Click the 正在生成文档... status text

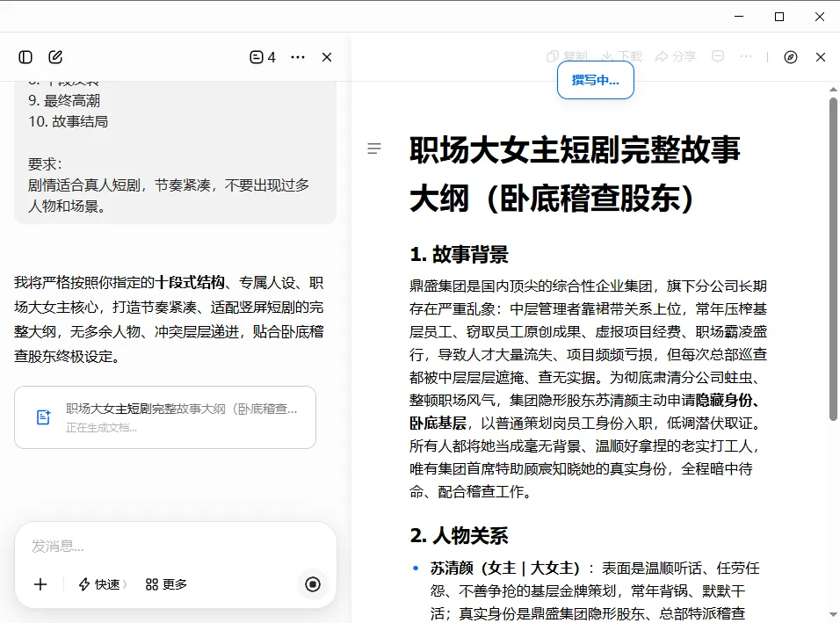click(101, 428)
